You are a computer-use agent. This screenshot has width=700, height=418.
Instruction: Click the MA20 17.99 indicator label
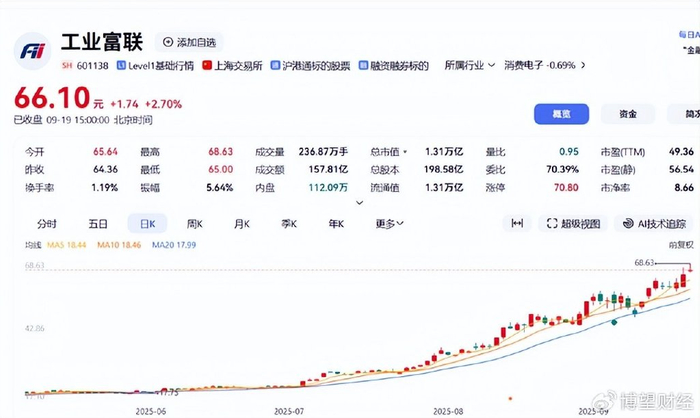(x=174, y=245)
